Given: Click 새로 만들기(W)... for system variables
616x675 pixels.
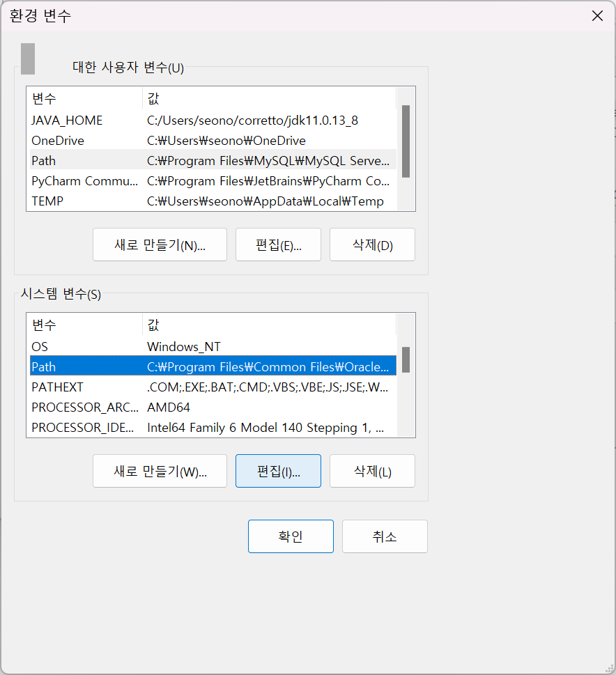Looking at the screenshot, I should [160, 471].
